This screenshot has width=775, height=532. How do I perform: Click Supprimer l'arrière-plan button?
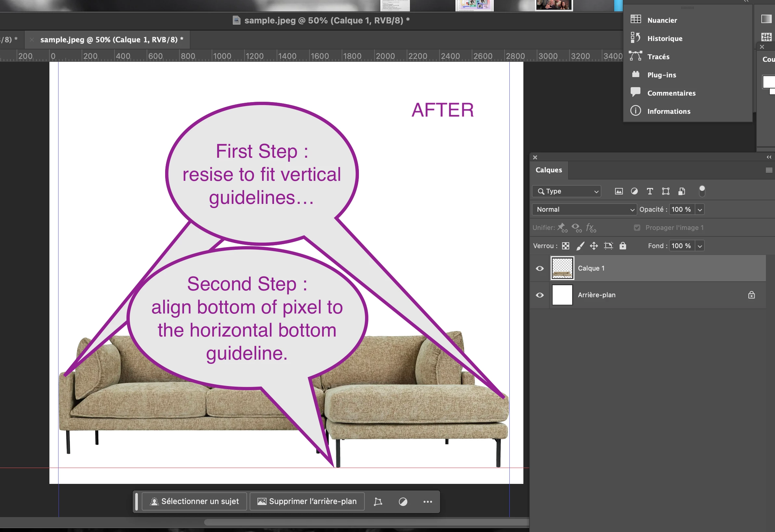point(307,501)
